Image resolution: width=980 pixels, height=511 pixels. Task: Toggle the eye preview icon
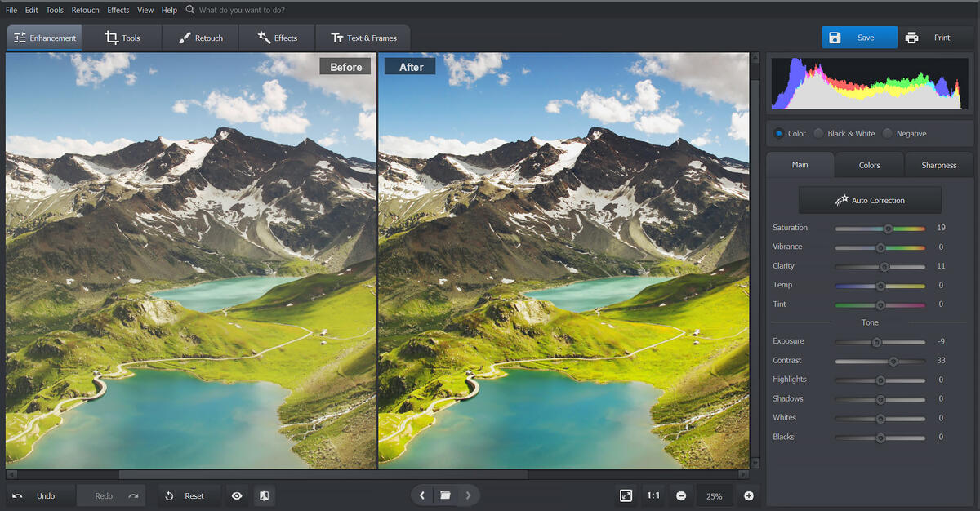click(x=237, y=495)
